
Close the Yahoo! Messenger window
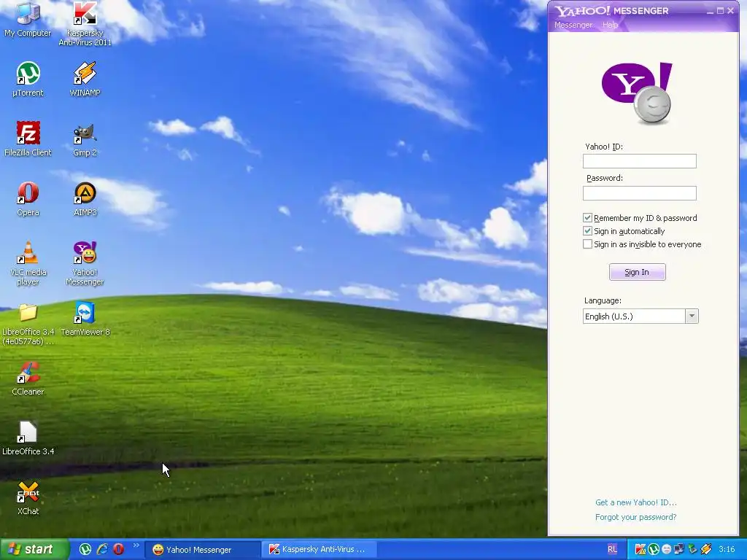(x=730, y=10)
